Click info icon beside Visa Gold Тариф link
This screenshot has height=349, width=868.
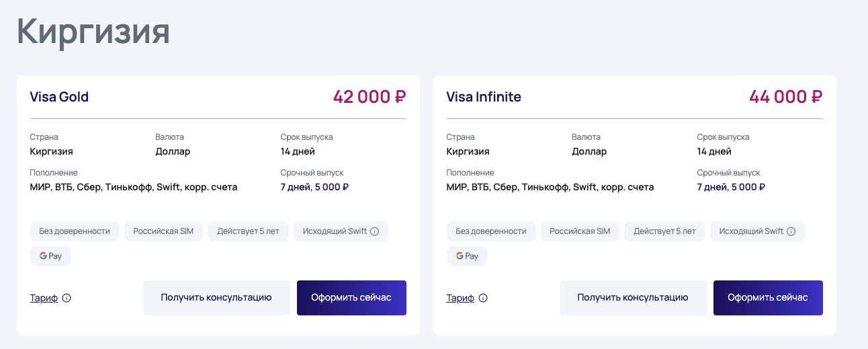[x=67, y=298]
